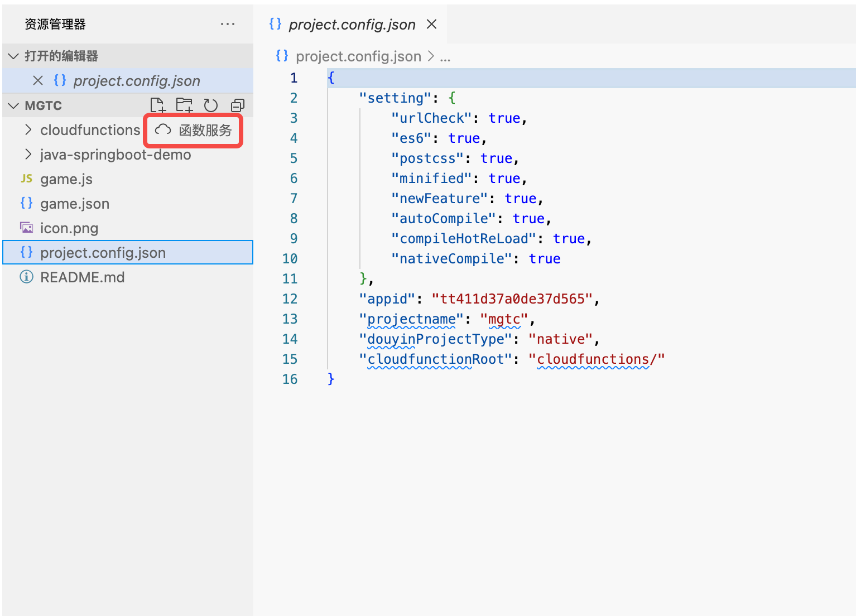Open the explorer more actions ellipsis
This screenshot has height=616, width=856.
pos(228,24)
